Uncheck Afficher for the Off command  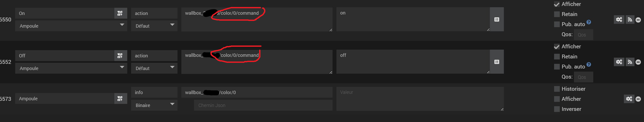pos(557,47)
